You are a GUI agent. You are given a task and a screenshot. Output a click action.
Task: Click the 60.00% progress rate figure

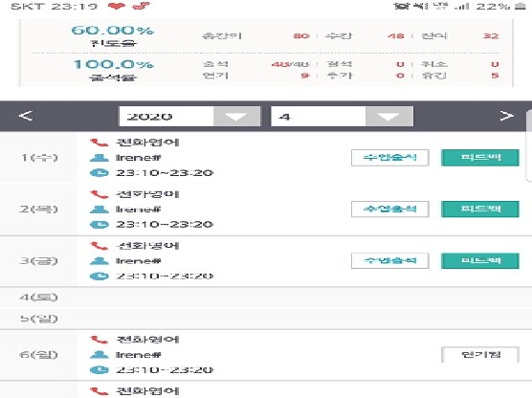(113, 31)
